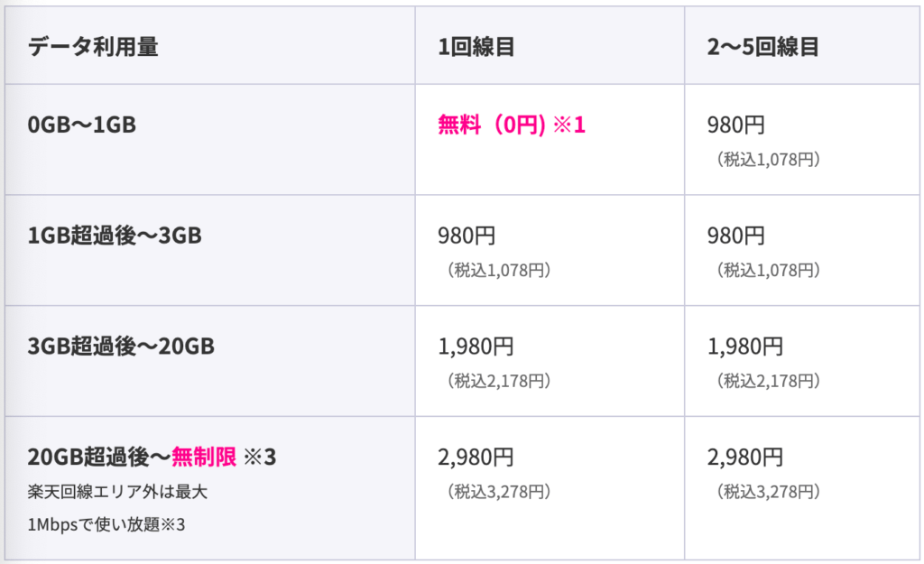
Task: Click the データ利用量 column header
Action: [93, 47]
